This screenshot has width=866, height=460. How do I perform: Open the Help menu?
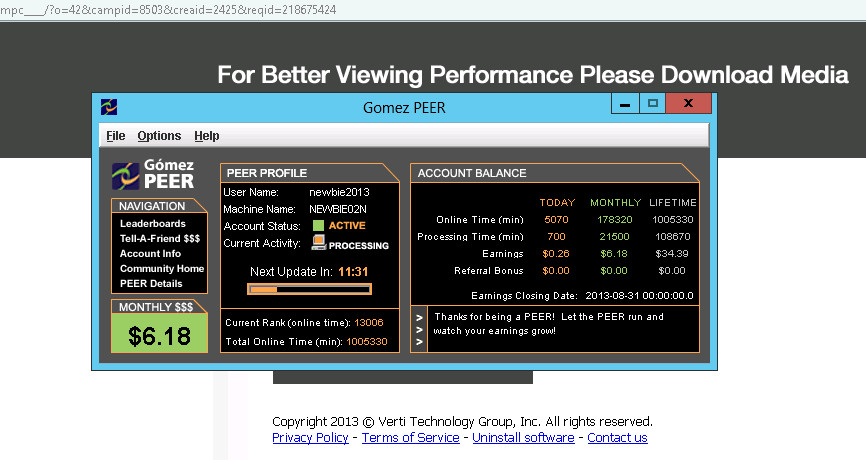pyautogui.click(x=207, y=136)
